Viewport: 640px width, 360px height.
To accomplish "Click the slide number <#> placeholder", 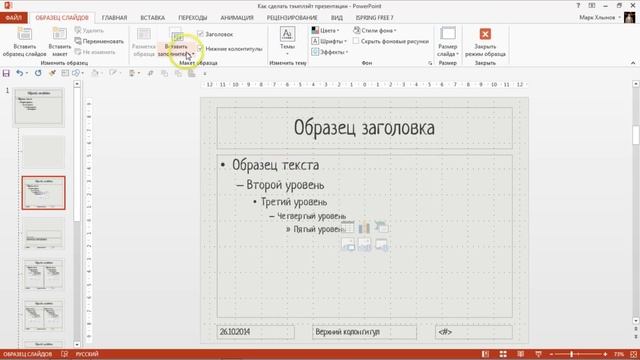I will (x=474, y=332).
